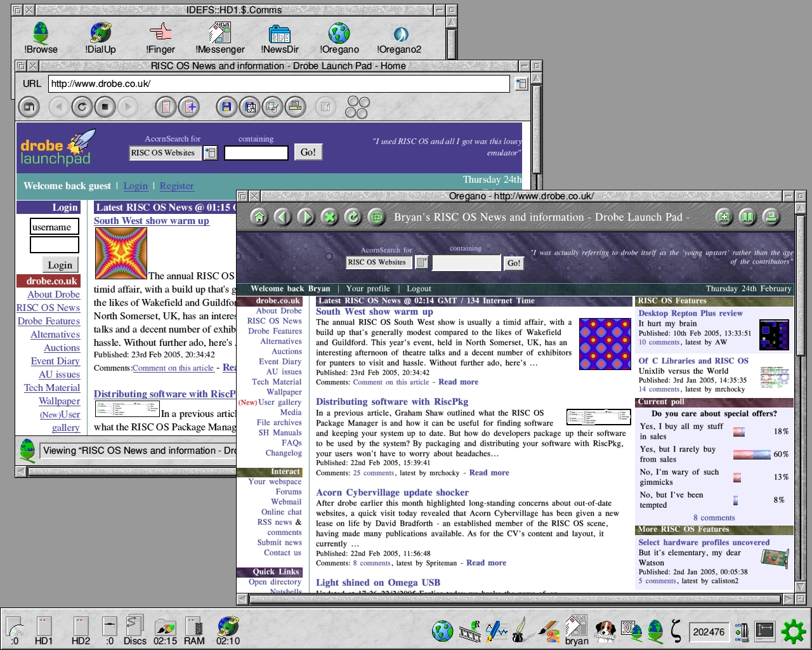
Task: Click the username field in Browse login
Action: pyautogui.click(x=55, y=227)
